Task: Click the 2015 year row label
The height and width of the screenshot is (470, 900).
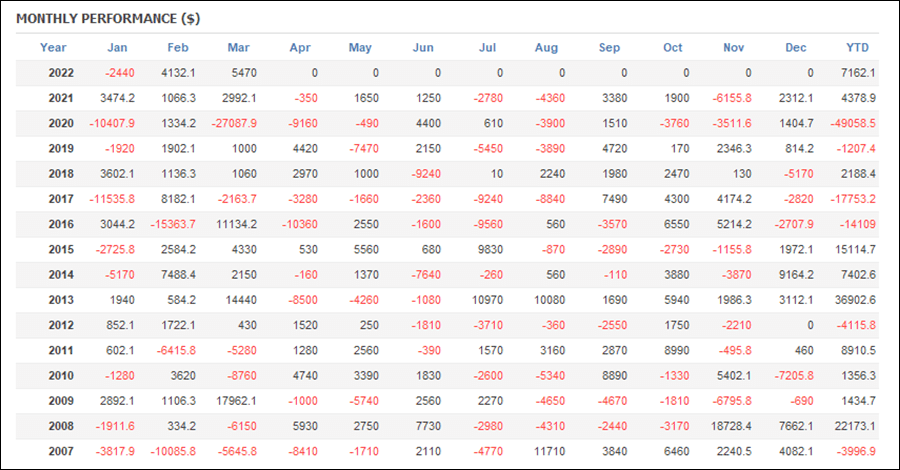Action: click(61, 250)
